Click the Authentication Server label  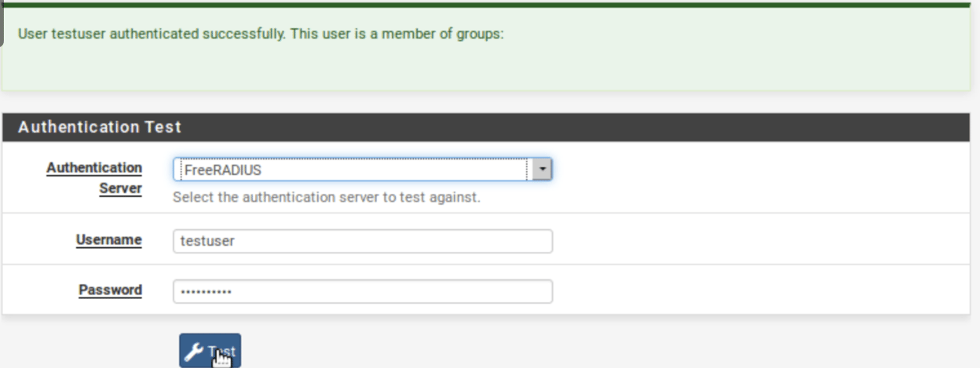pyautogui.click(x=94, y=178)
